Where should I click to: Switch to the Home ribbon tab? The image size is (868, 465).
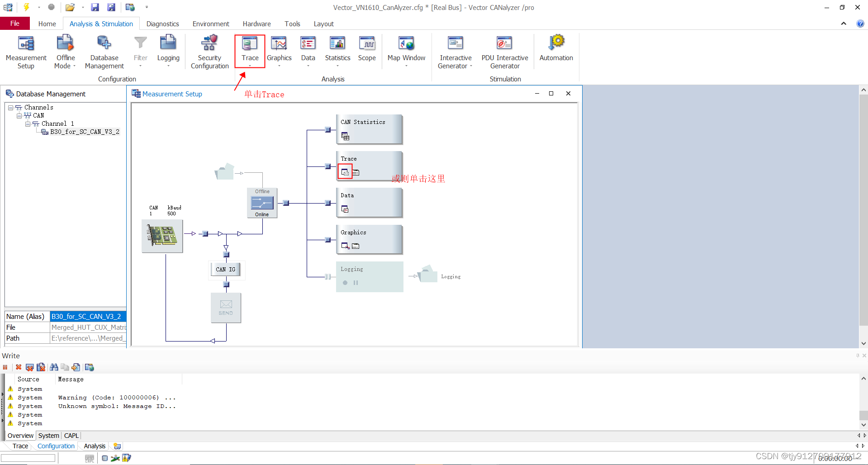coord(47,24)
